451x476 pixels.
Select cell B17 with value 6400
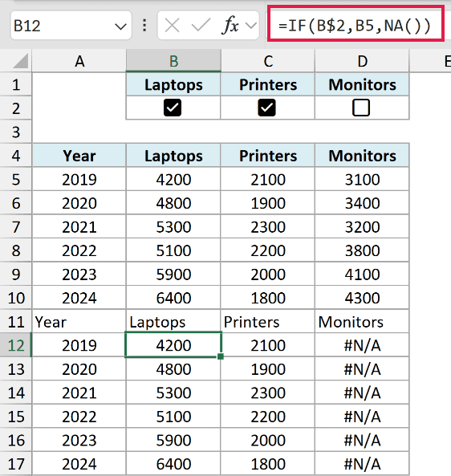tap(173, 464)
